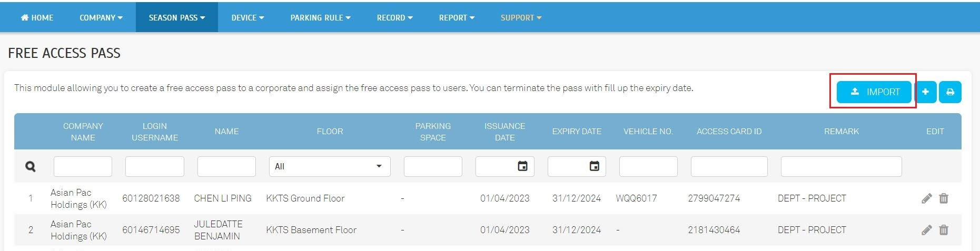This screenshot has height=251, width=980.
Task: Click the printer icon button
Action: point(950,92)
